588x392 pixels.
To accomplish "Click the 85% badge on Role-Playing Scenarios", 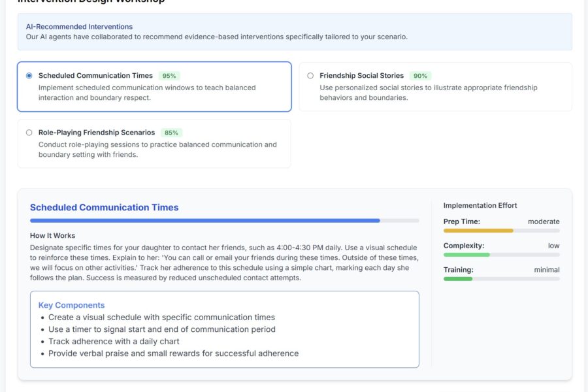I will point(172,132).
